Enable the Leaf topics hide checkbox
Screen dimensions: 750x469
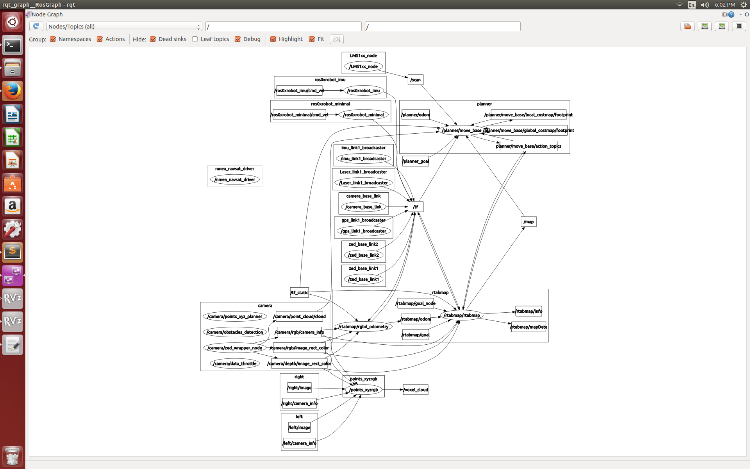point(196,39)
